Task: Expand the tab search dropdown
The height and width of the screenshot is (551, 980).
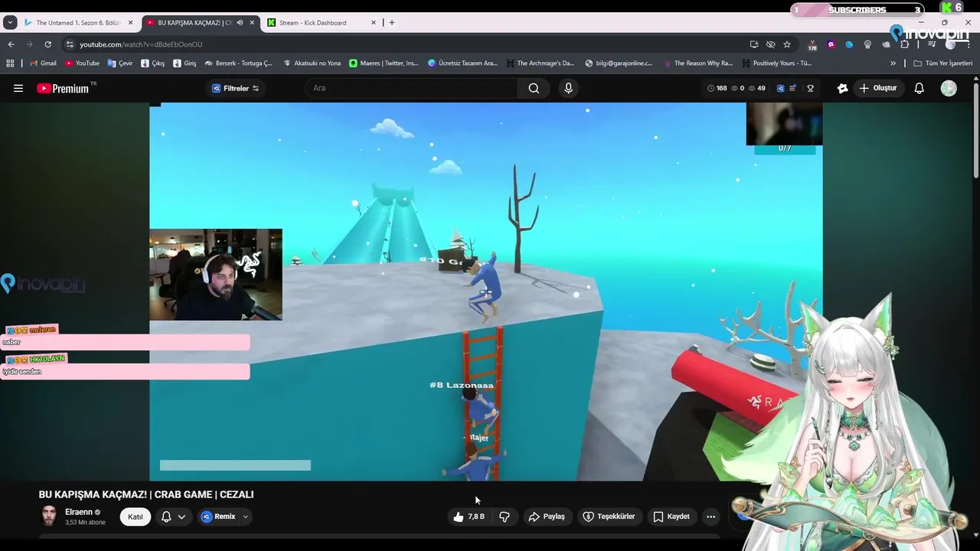Action: pos(10,23)
